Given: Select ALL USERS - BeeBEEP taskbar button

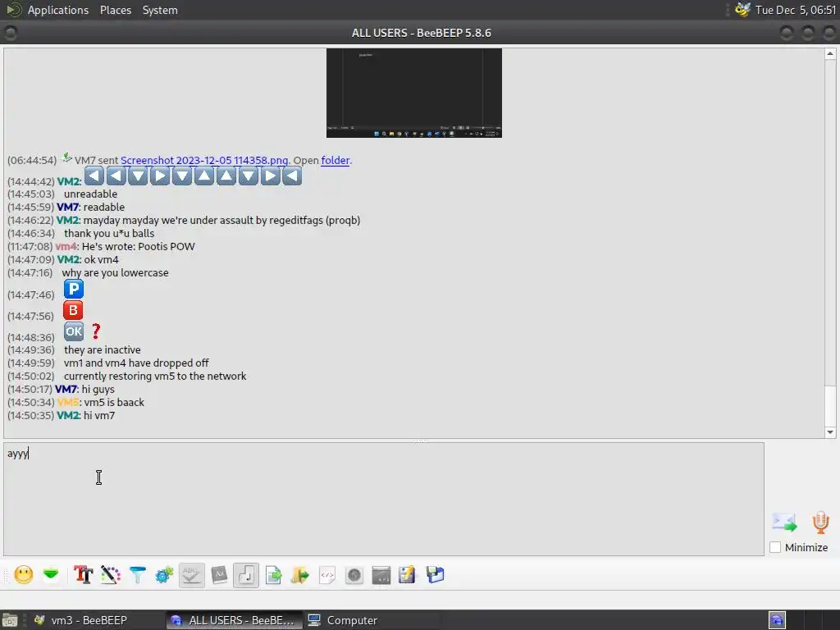Looking at the screenshot, I should pyautogui.click(x=234, y=620).
